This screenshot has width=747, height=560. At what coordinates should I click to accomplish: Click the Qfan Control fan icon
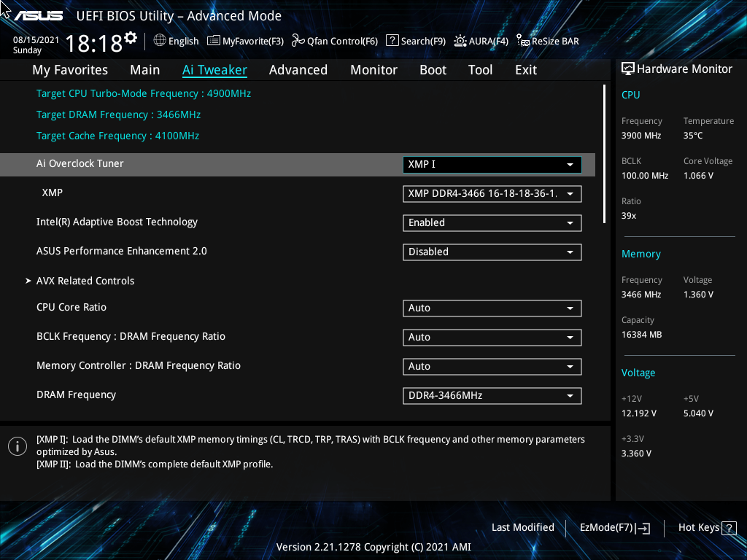298,41
